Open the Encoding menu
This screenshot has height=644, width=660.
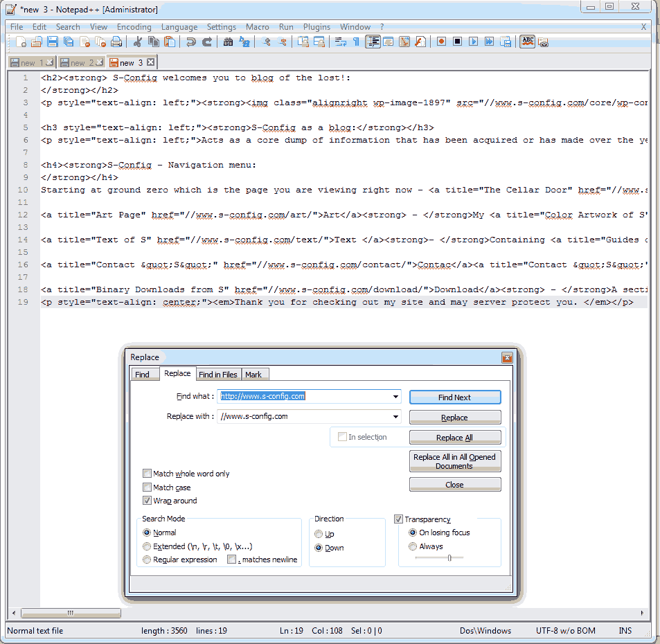click(134, 27)
